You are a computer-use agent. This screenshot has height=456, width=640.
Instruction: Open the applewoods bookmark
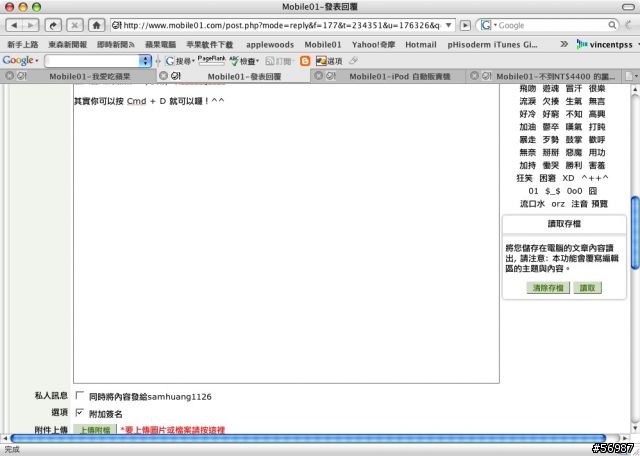pyautogui.click(x=270, y=44)
